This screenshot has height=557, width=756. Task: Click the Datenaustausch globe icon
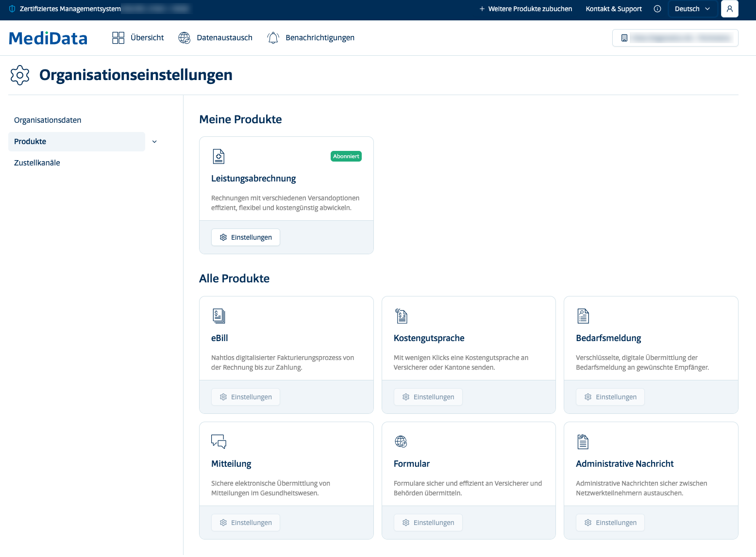tap(185, 38)
